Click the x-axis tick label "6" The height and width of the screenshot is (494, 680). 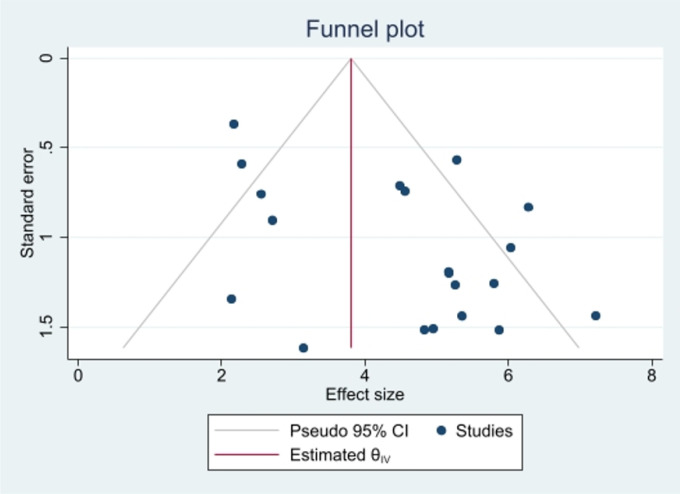click(x=508, y=375)
